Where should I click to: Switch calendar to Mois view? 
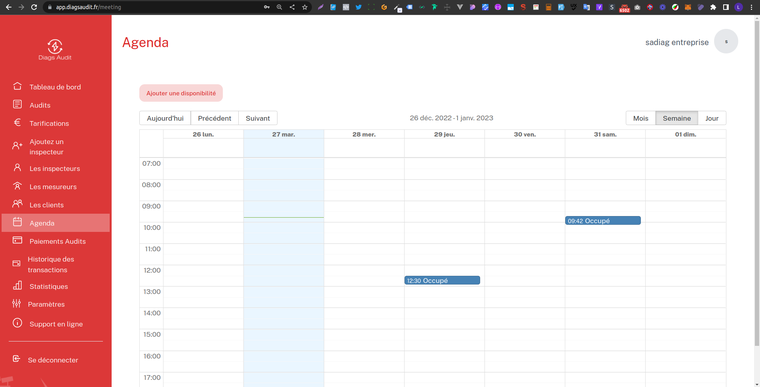(640, 118)
